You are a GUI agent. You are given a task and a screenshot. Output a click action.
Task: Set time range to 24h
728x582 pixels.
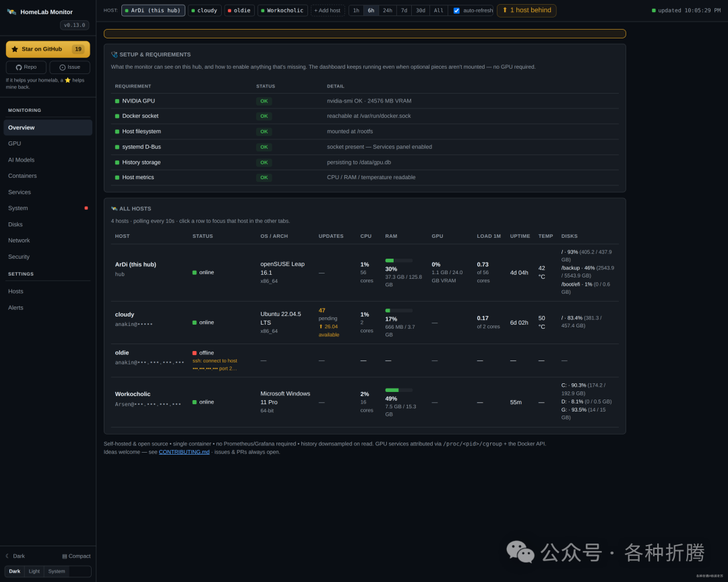click(x=388, y=10)
